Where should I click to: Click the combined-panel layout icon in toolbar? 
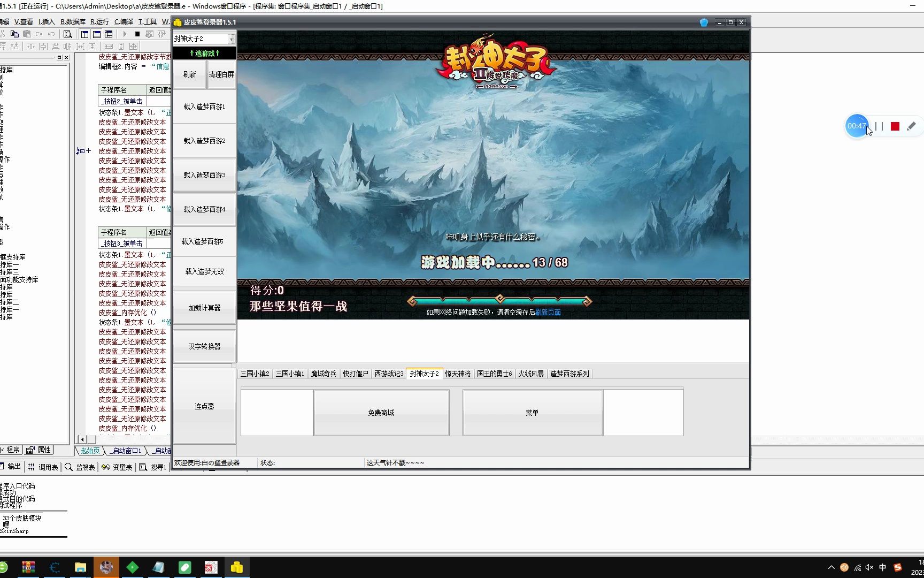(109, 34)
